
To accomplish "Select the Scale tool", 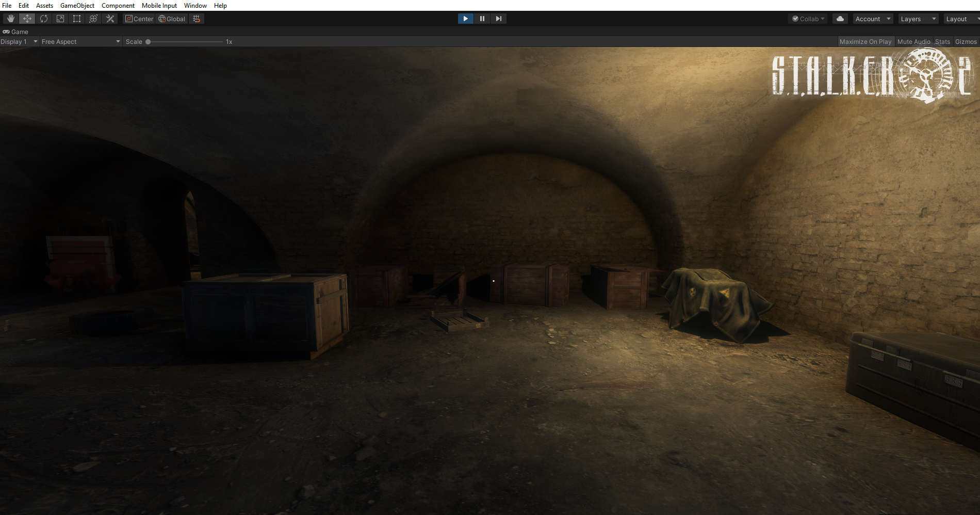I will tap(60, 19).
